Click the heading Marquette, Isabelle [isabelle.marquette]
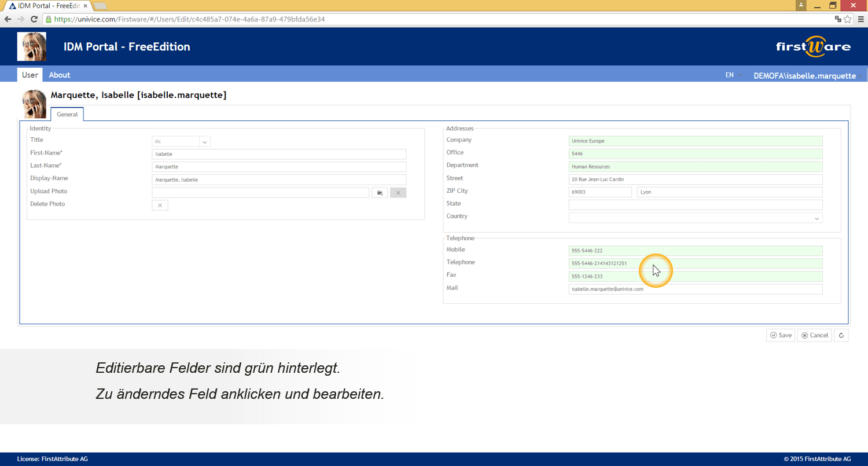Image resolution: width=868 pixels, height=466 pixels. (x=138, y=95)
